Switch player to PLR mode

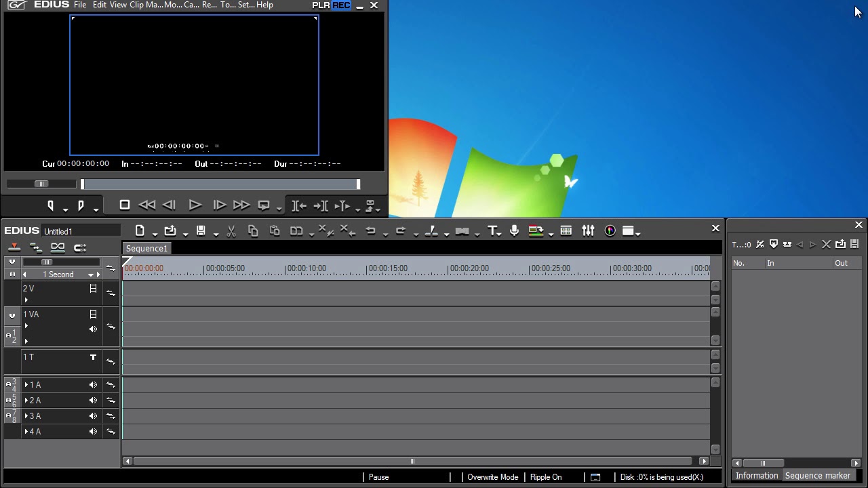321,5
